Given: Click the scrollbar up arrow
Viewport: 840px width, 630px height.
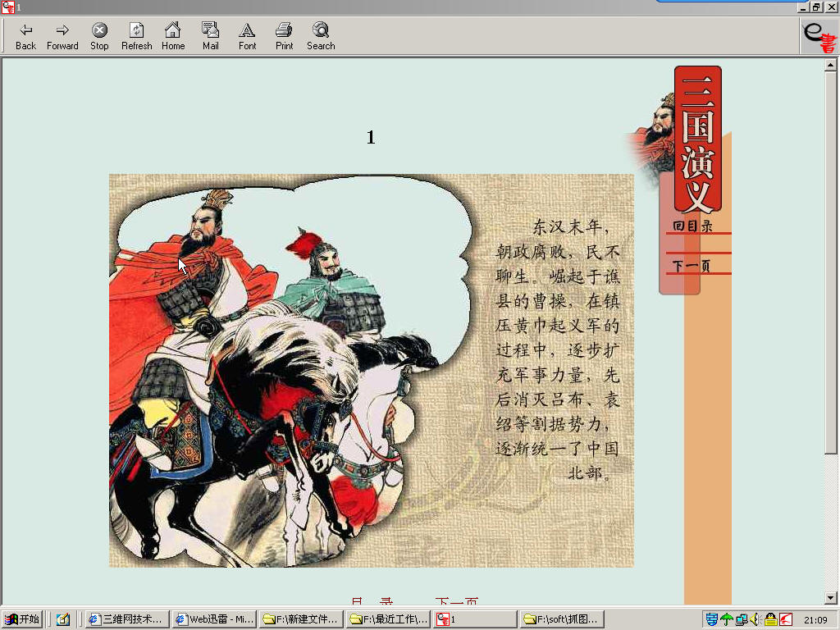Looking at the screenshot, I should pyautogui.click(x=830, y=65).
